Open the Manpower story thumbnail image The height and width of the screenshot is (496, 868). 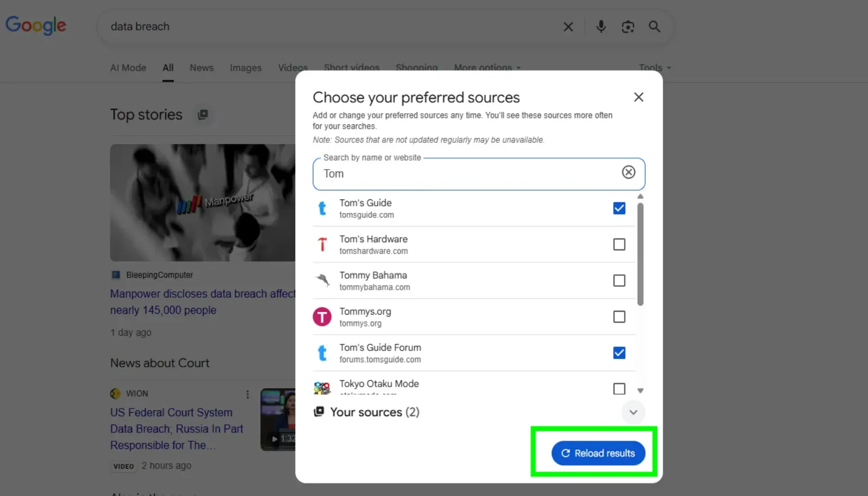(x=203, y=203)
